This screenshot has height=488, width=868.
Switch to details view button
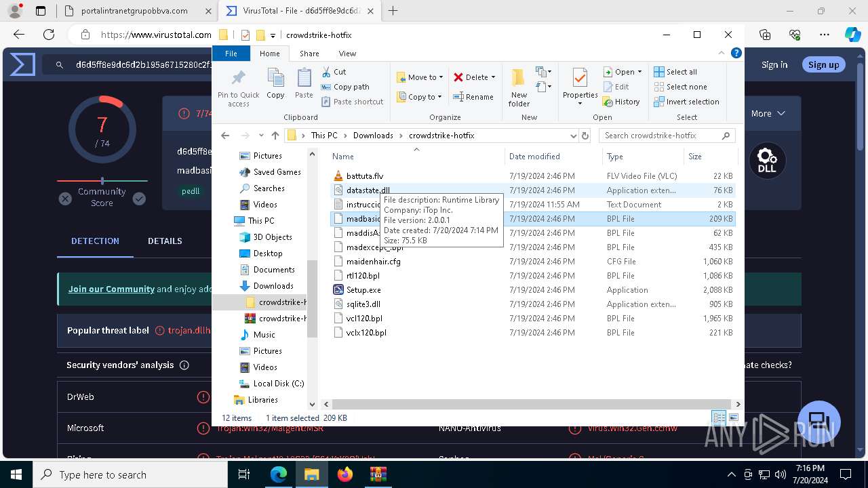[719, 418]
